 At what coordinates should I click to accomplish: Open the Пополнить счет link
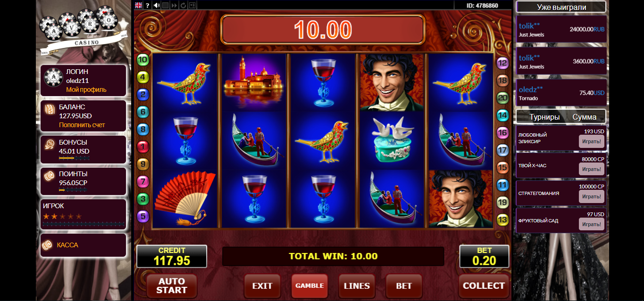(x=82, y=125)
